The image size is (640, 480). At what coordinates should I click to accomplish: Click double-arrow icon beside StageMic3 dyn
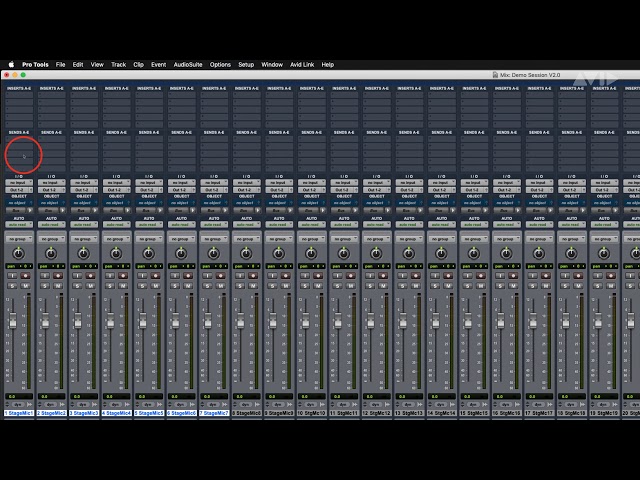(94, 404)
